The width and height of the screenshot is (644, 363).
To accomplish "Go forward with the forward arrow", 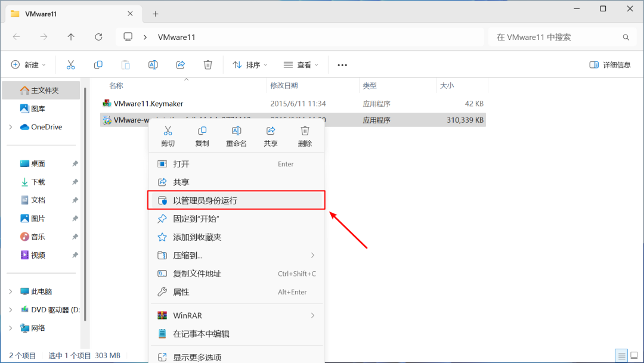I will coord(44,37).
